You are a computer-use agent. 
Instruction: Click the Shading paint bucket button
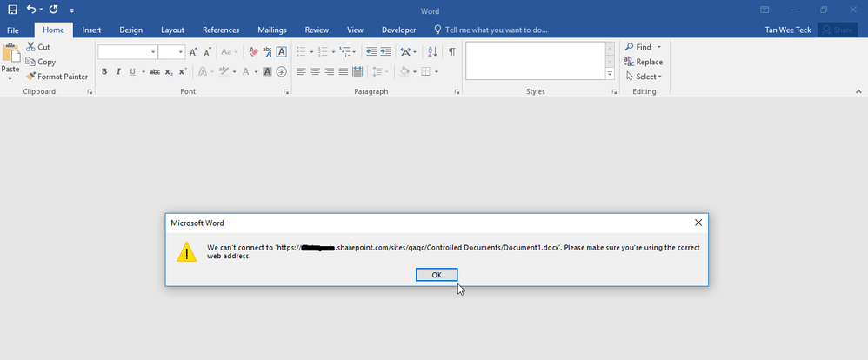point(404,71)
